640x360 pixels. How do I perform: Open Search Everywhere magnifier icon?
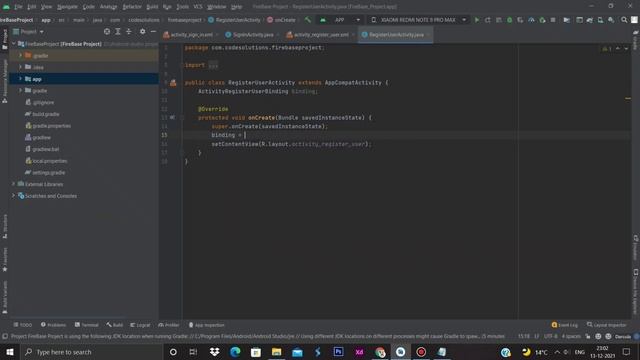[x=624, y=20]
